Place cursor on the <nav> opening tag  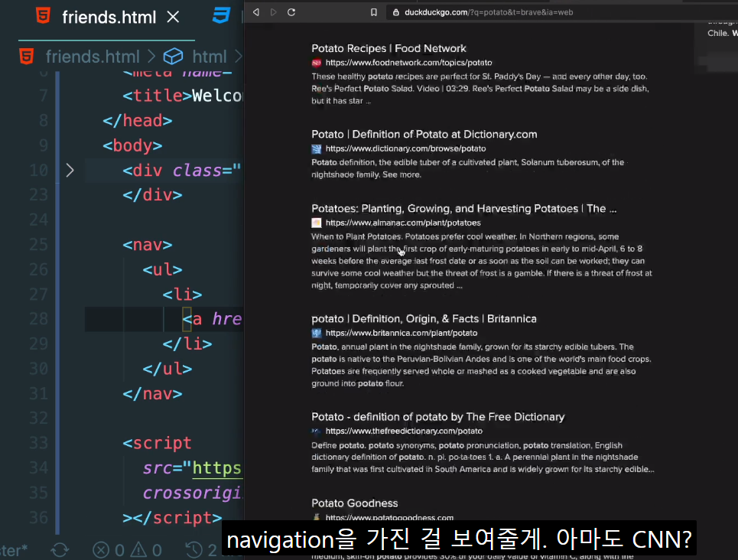(148, 245)
